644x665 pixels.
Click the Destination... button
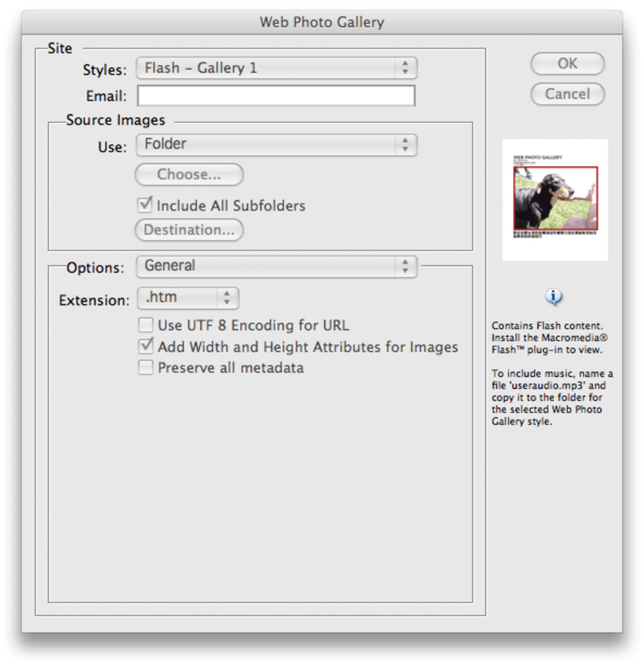tap(189, 230)
